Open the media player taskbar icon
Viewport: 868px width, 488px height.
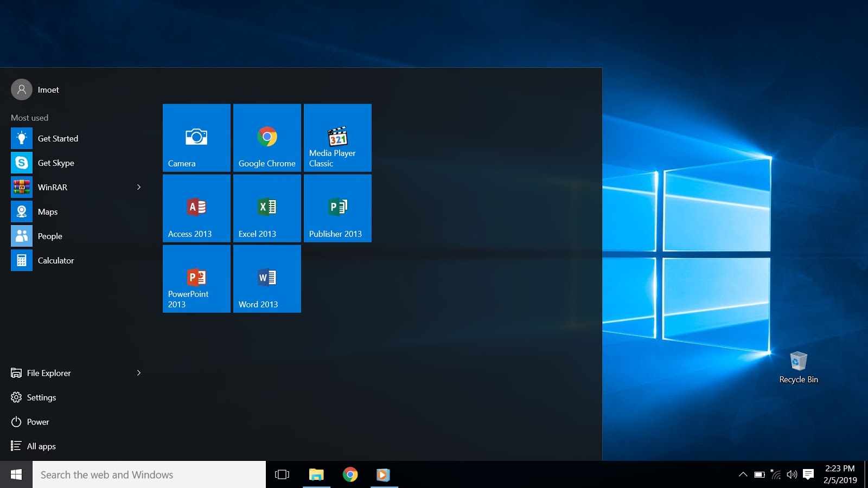(384, 474)
